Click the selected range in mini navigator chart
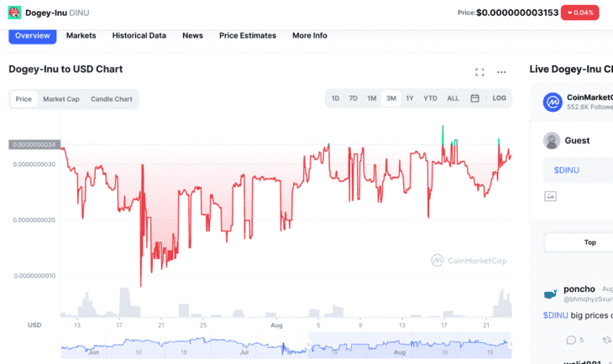The width and height of the screenshot is (613, 364). 410,346
